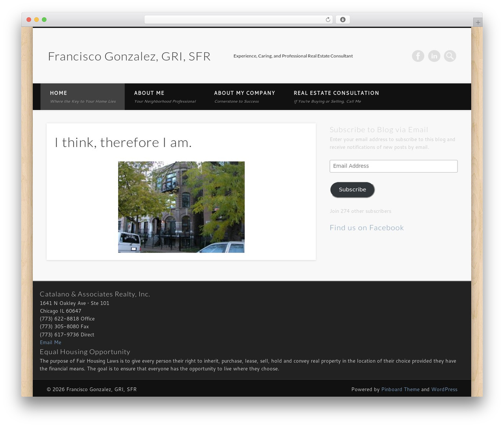The image size is (504, 427).
Task: Select the Equal Housing Opportunity heading
Action: tap(85, 352)
